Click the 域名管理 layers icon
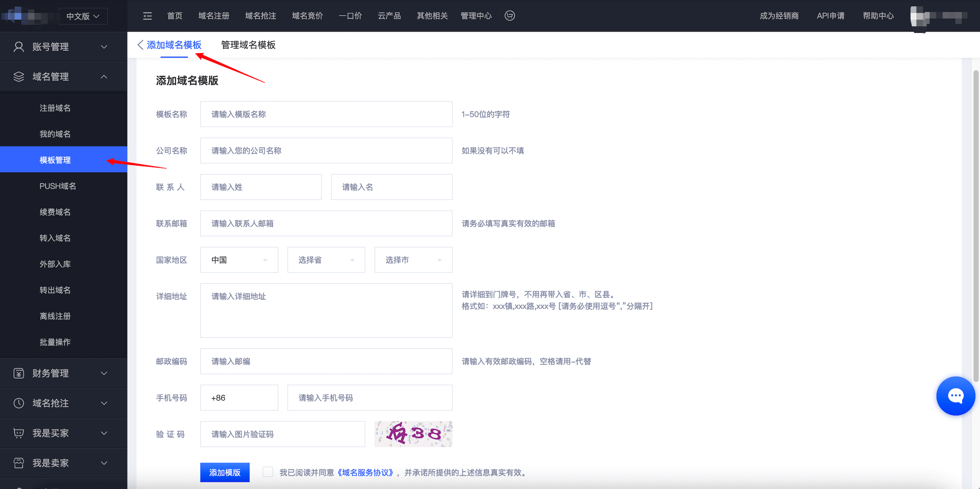This screenshot has height=489, width=980. point(19,77)
